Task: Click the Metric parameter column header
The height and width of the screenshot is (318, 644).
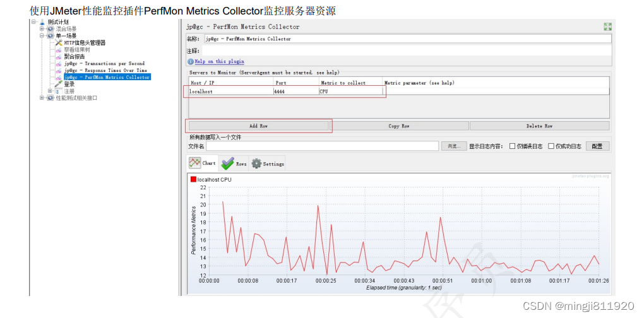Action: click(496, 83)
